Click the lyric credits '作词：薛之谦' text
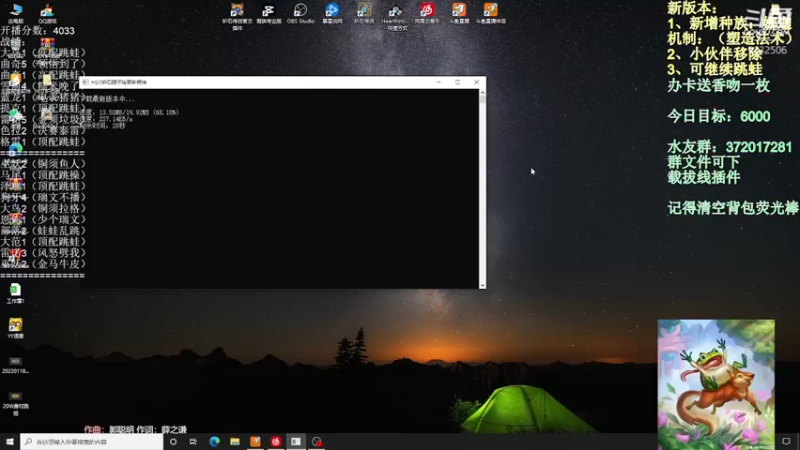Image resolution: width=800 pixels, height=450 pixels. [x=161, y=430]
